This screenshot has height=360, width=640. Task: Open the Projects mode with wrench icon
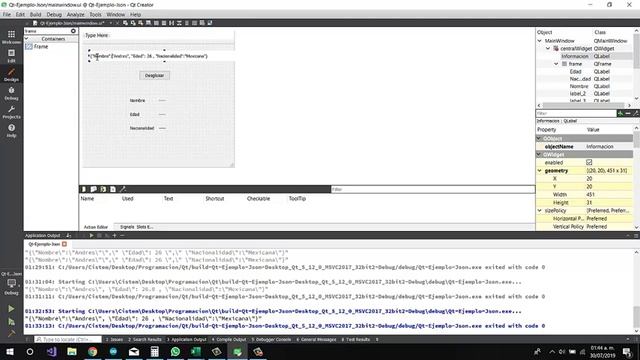pos(11,112)
